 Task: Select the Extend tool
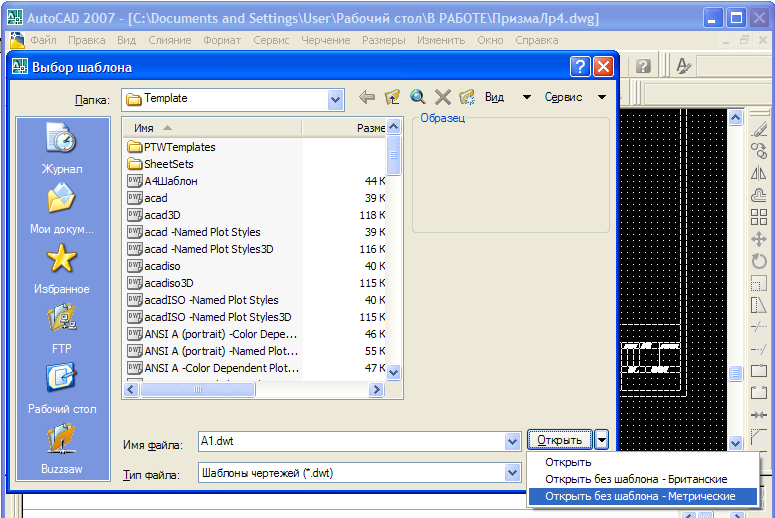click(x=759, y=349)
